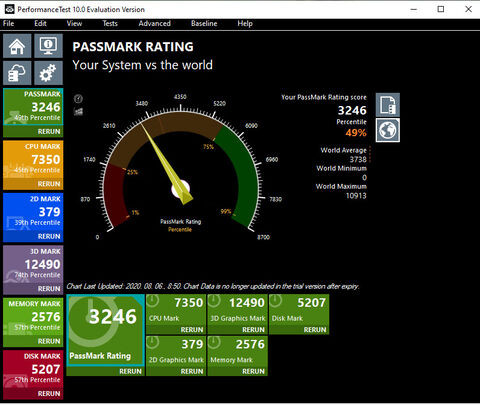The width and height of the screenshot is (480, 405).
Task: Click the orange Percentile gauge legend
Action: click(180, 229)
